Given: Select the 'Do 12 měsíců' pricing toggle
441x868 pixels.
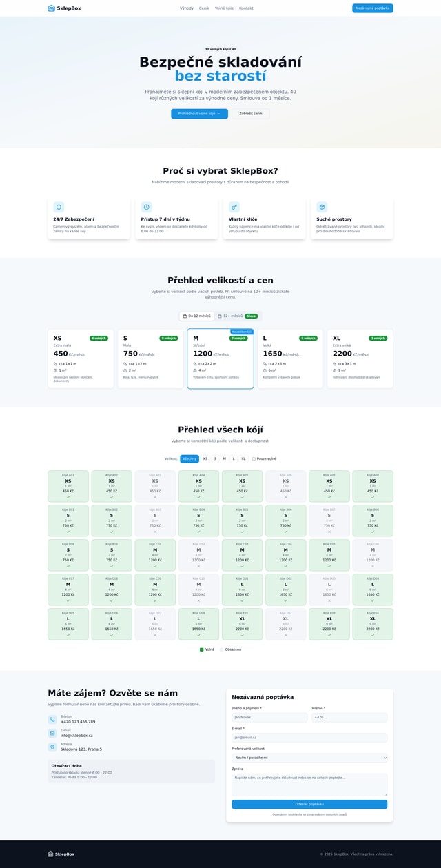Looking at the screenshot, I should [196, 316].
